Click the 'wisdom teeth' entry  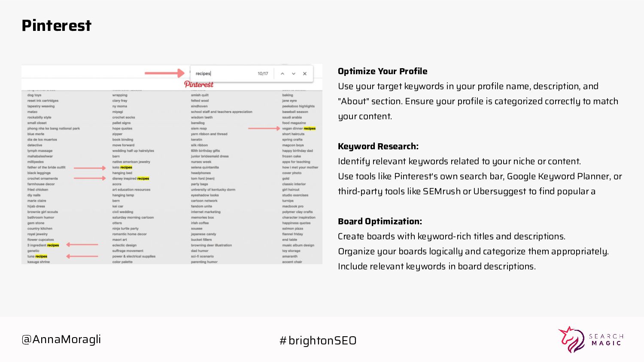(x=202, y=118)
